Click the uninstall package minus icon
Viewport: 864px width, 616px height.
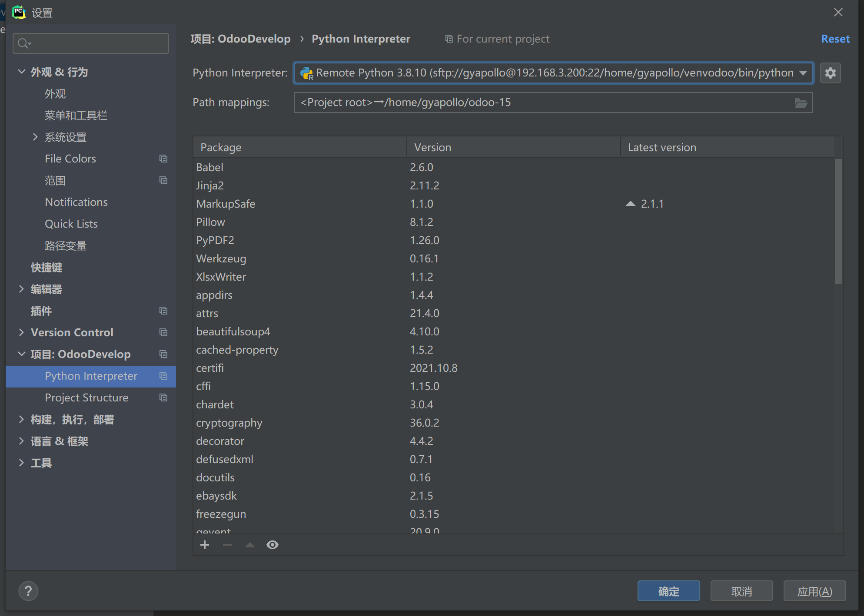pyautogui.click(x=227, y=545)
